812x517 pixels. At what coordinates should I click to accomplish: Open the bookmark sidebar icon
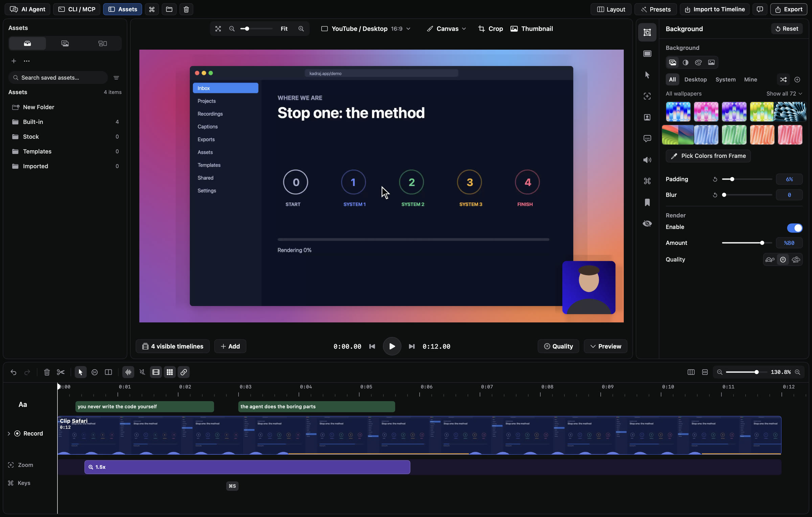(x=647, y=202)
